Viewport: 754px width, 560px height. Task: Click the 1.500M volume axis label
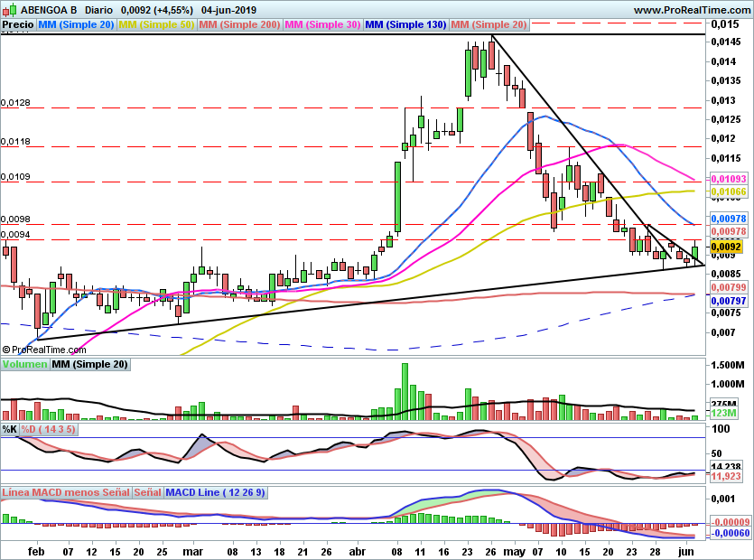(728, 365)
